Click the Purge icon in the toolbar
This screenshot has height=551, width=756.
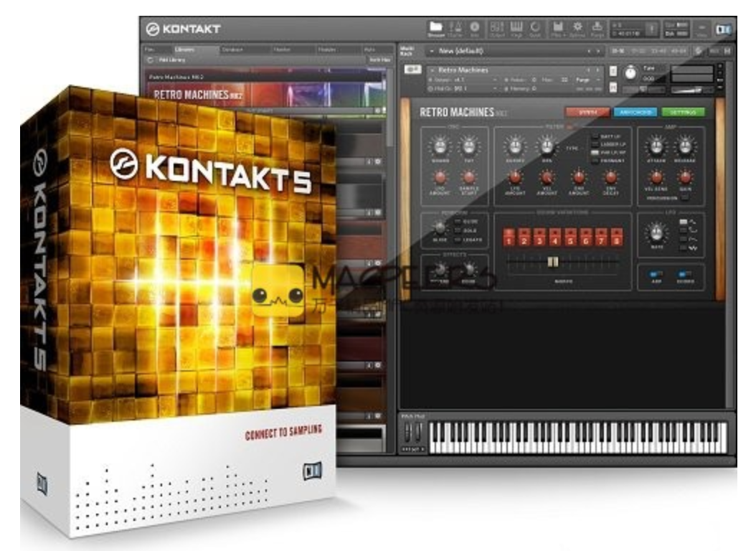pos(597,29)
